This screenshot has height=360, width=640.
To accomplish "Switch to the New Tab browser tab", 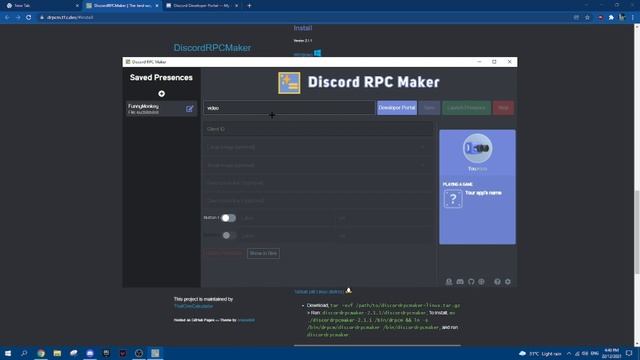I will [41, 6].
